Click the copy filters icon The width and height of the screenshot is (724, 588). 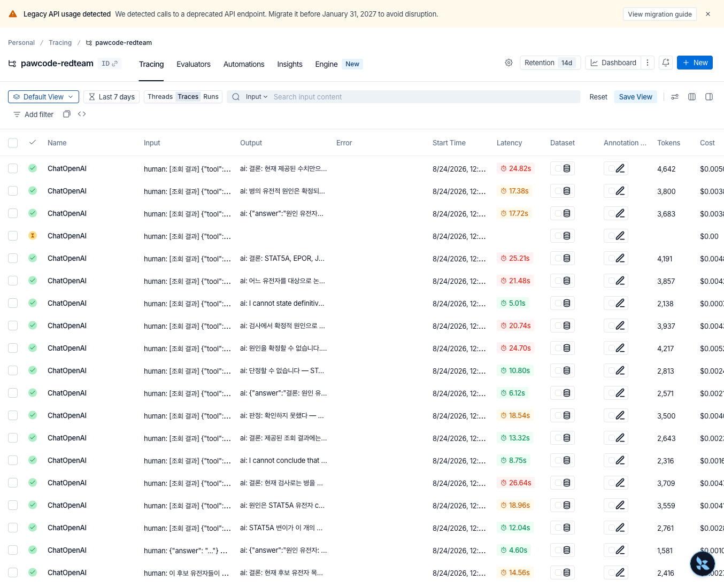tap(67, 114)
